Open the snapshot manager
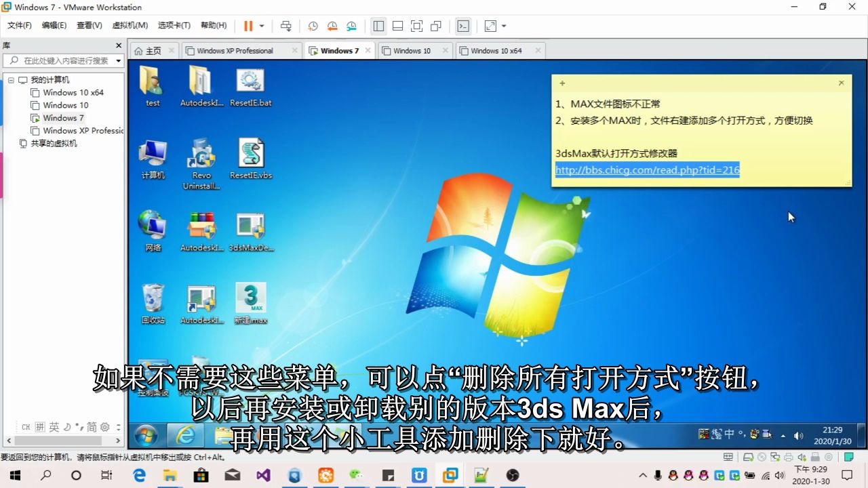868x488 pixels. click(x=351, y=26)
